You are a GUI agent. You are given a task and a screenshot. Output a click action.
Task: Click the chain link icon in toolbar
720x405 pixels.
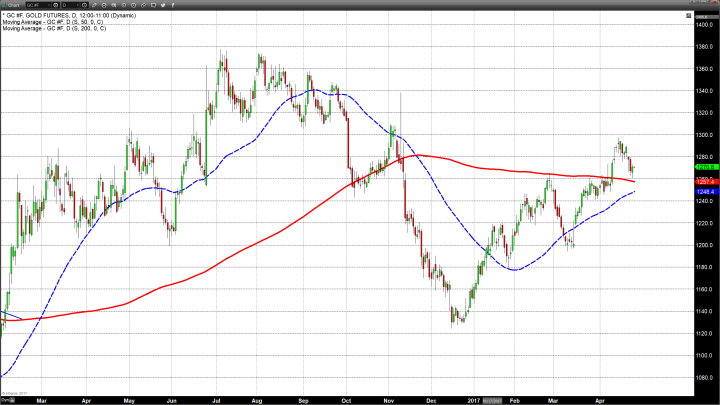(143, 5)
